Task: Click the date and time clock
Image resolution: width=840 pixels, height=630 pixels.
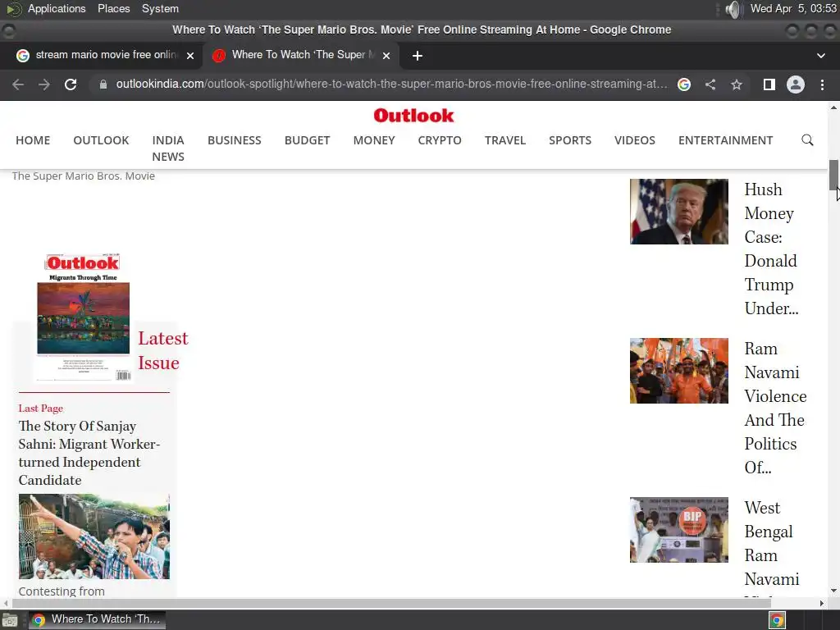Action: [x=793, y=8]
